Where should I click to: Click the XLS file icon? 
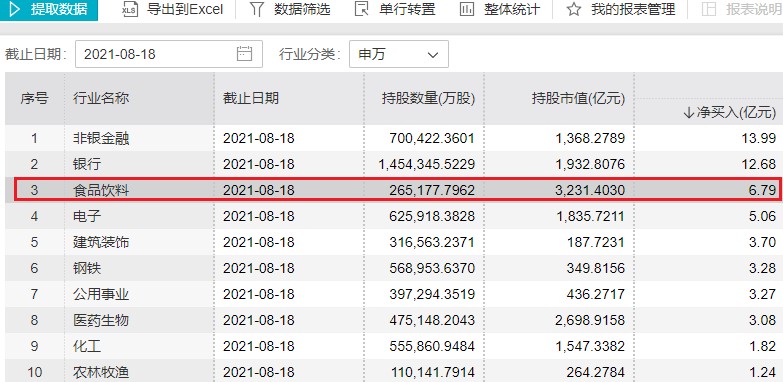(130, 9)
